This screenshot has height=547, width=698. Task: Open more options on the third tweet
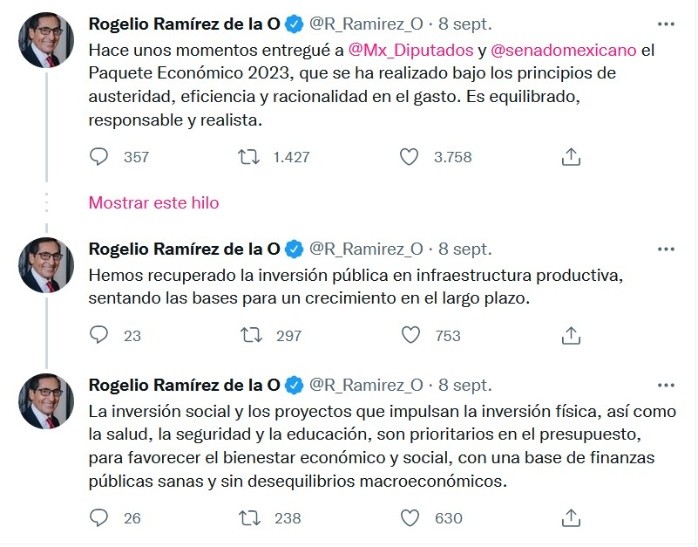(665, 385)
